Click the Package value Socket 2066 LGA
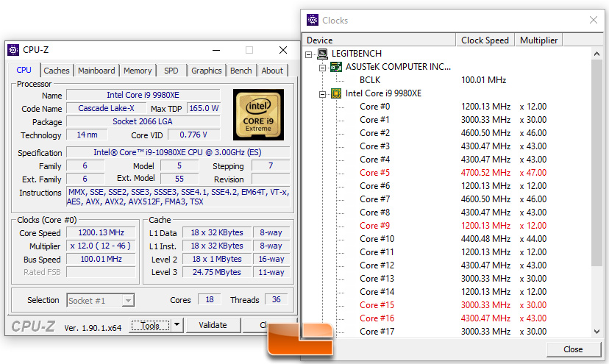This screenshot has height=364, width=609. pyautogui.click(x=143, y=121)
